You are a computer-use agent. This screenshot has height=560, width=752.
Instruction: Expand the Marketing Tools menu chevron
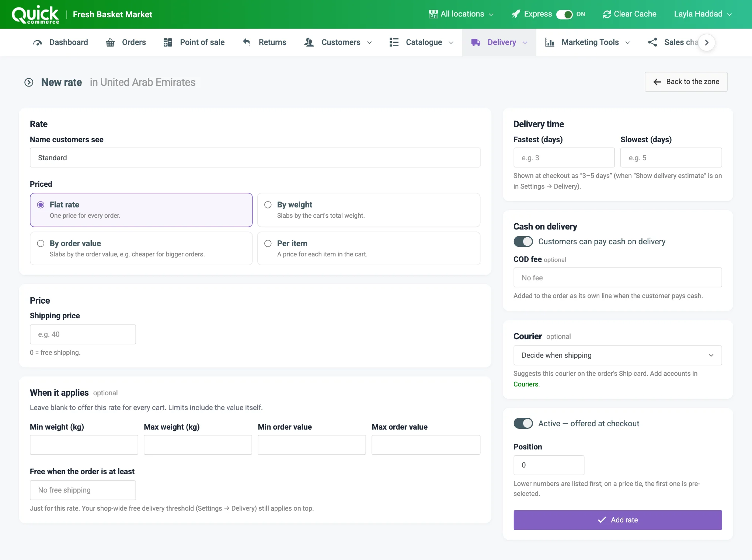pyautogui.click(x=628, y=43)
